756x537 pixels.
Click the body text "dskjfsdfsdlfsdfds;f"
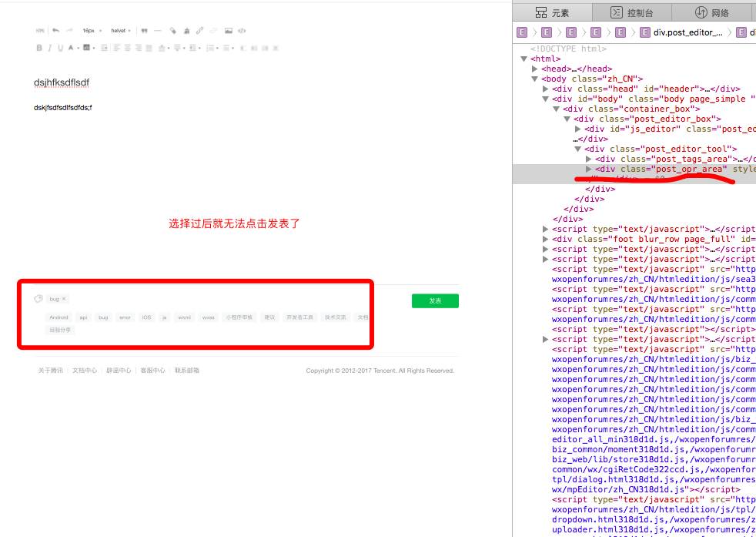tap(62, 108)
